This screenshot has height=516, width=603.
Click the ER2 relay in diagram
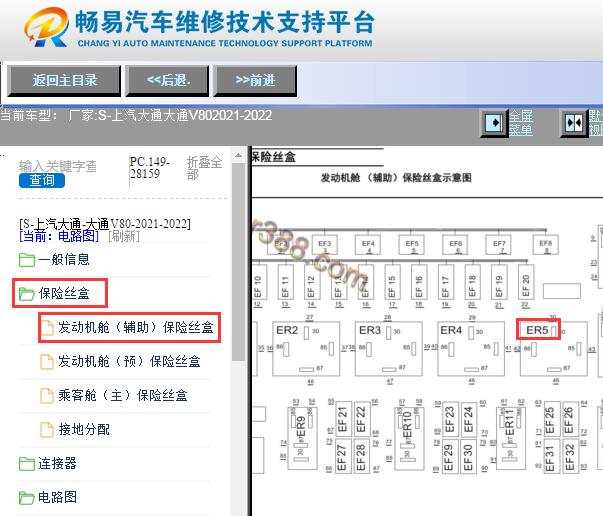pyautogui.click(x=306, y=348)
